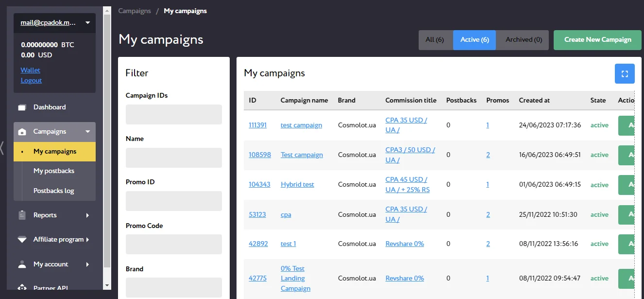The width and height of the screenshot is (644, 299).
Task: Open My campaigns in the sidebar
Action: pyautogui.click(x=54, y=152)
